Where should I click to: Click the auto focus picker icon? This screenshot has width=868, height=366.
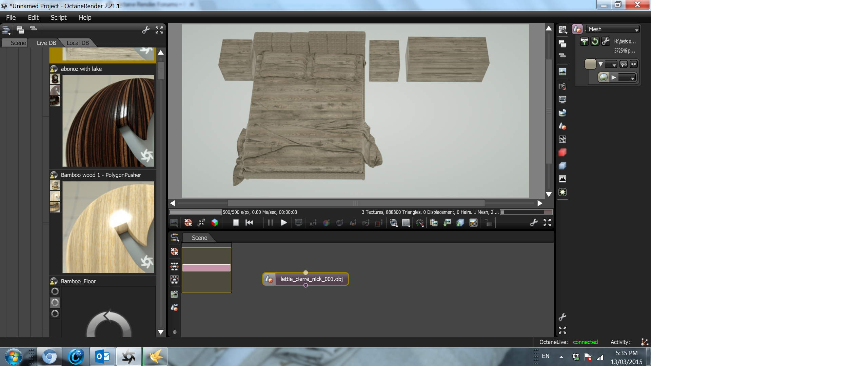tap(313, 223)
